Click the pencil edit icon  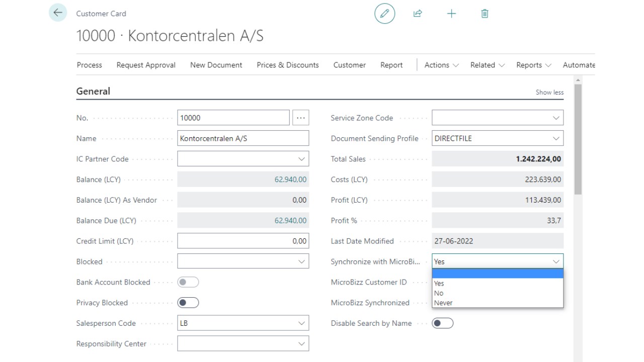click(384, 14)
